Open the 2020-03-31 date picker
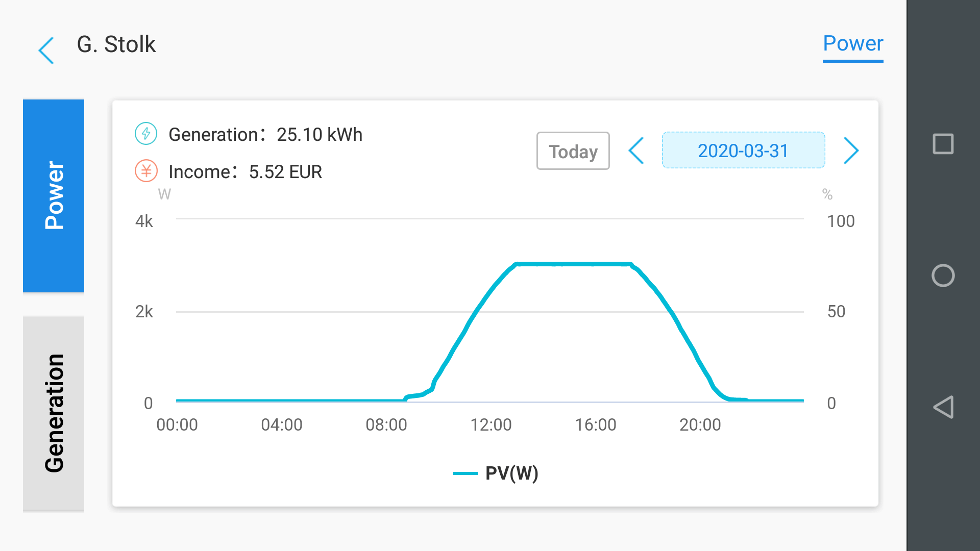This screenshot has height=551, width=980. pos(743,151)
